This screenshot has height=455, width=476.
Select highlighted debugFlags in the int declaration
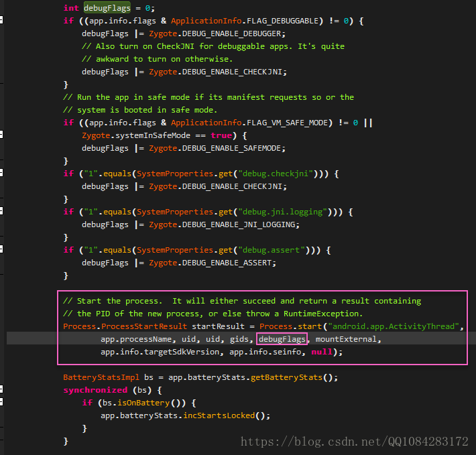click(107, 8)
